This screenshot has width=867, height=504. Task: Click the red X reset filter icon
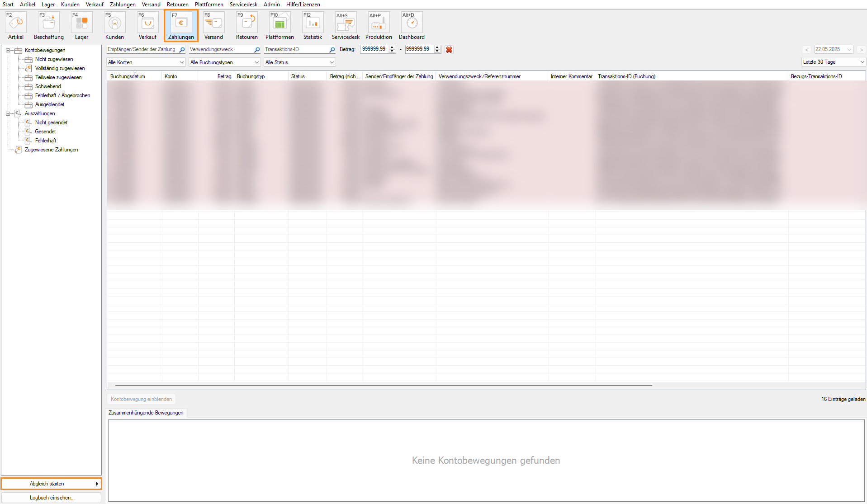click(x=449, y=50)
